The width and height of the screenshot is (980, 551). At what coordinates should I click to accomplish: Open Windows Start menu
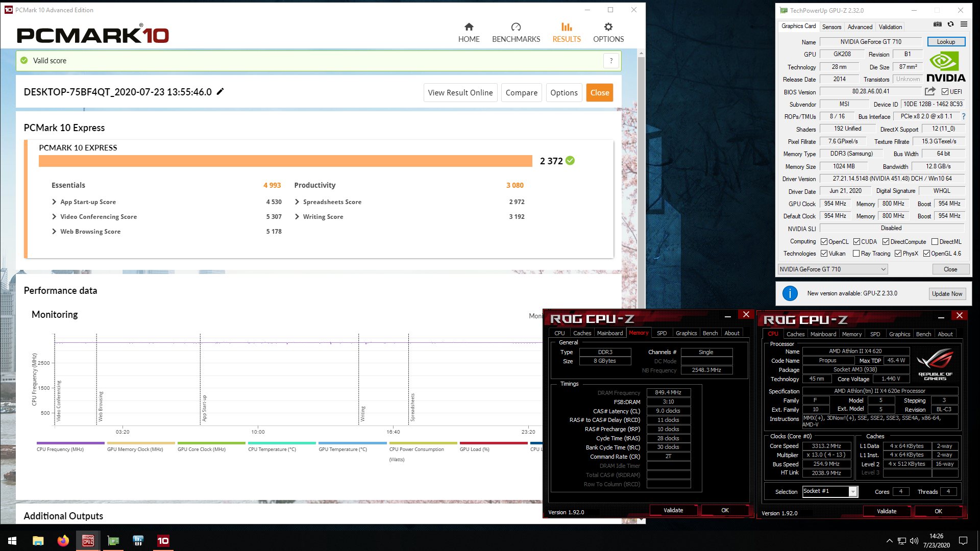[12, 541]
